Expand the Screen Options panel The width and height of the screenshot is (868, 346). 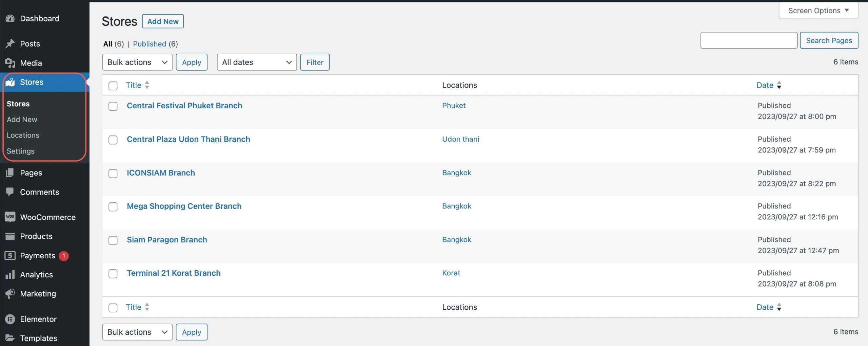coord(818,11)
